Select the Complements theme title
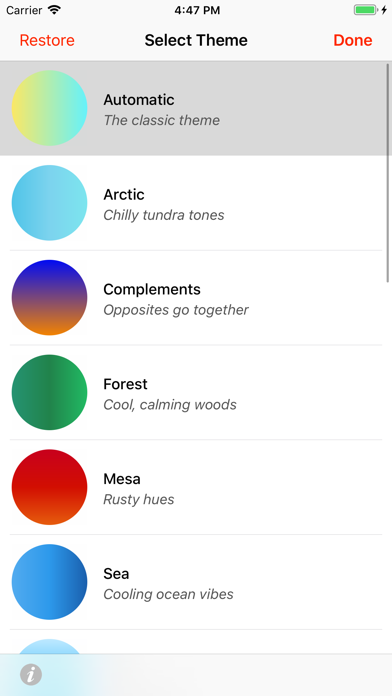This screenshot has height=696, width=392. point(152,289)
